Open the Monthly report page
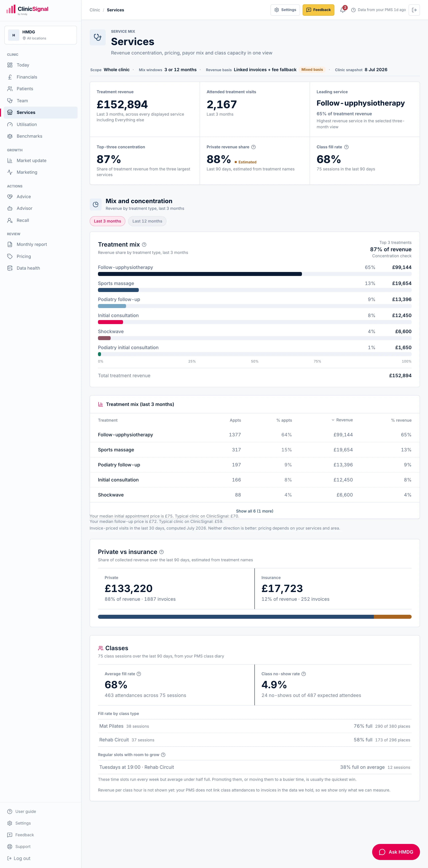This screenshot has width=428, height=868. (40, 244)
